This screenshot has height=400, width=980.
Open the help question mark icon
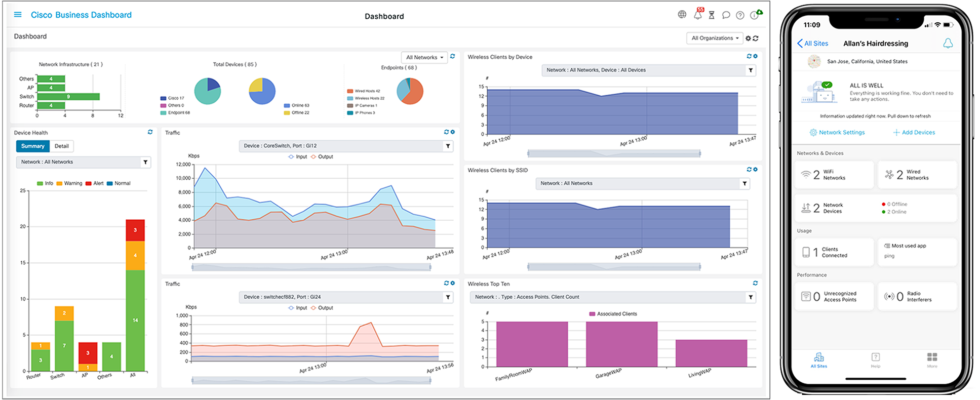tap(740, 15)
